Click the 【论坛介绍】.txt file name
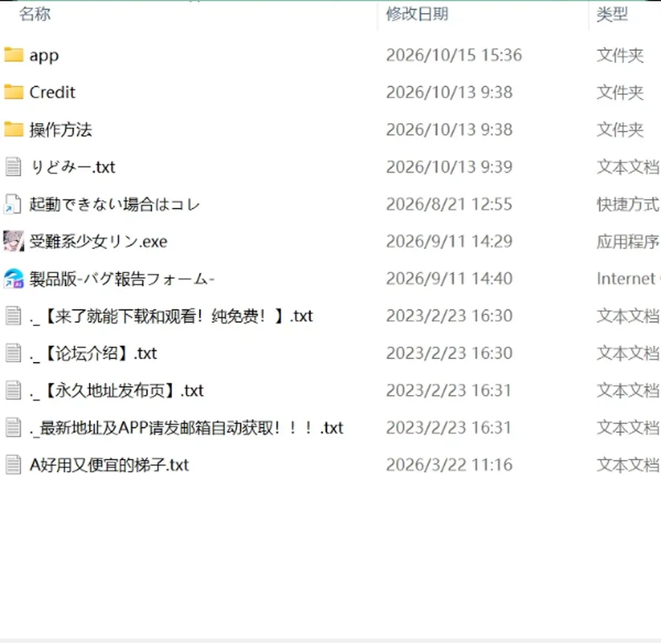The width and height of the screenshot is (661, 644). 93,354
